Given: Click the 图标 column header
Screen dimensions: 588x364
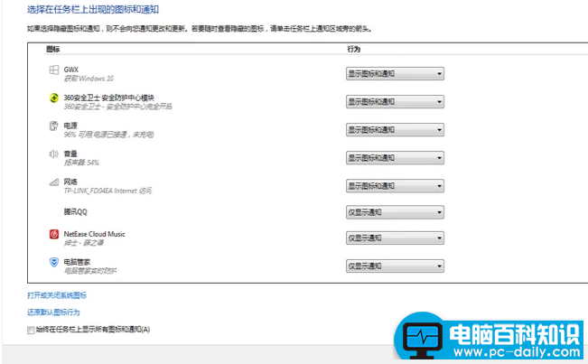Looking at the screenshot, I should point(53,49).
